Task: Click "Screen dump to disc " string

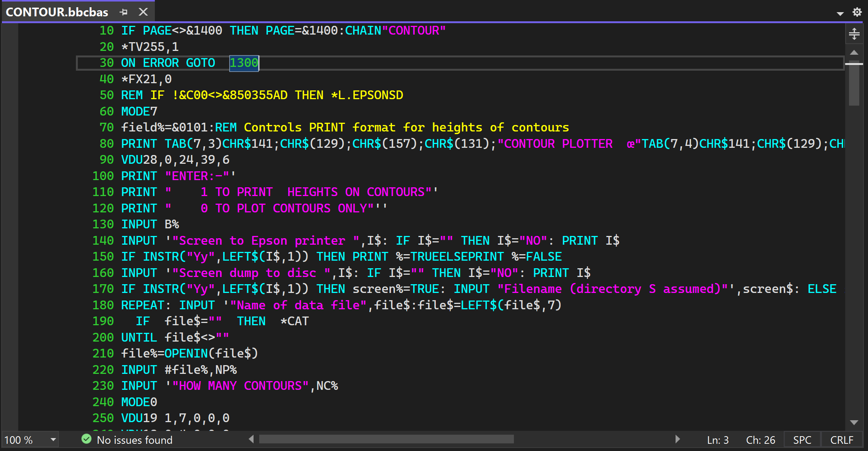Action: click(251, 273)
